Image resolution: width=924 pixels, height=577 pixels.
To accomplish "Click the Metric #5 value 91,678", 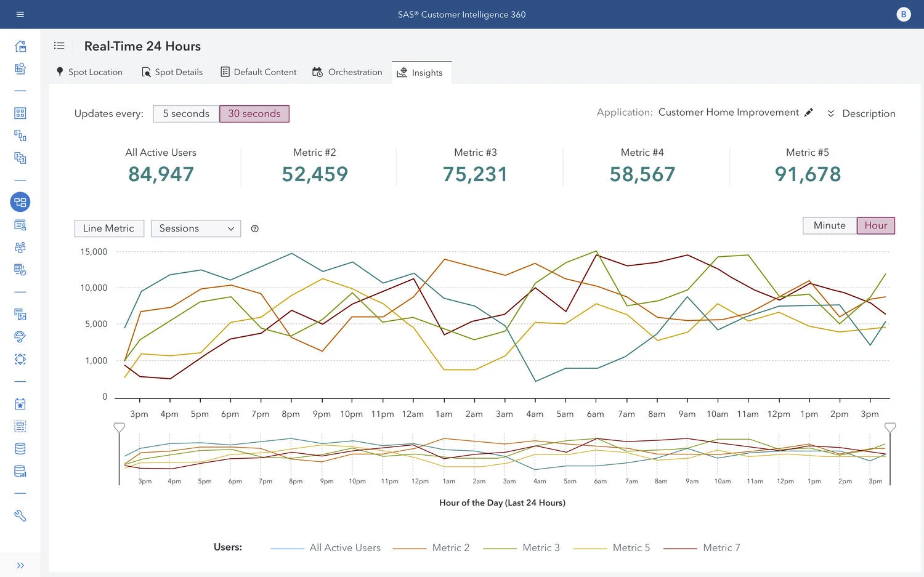I will [808, 174].
